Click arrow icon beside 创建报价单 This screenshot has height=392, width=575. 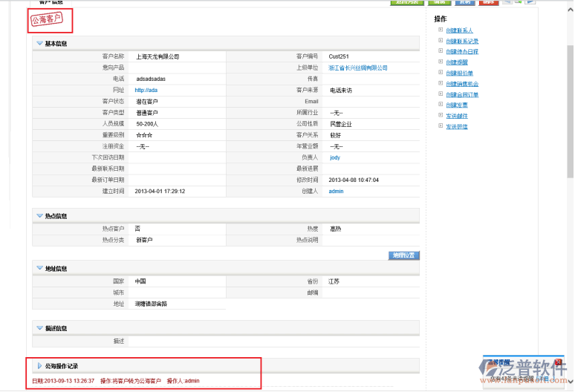(441, 73)
